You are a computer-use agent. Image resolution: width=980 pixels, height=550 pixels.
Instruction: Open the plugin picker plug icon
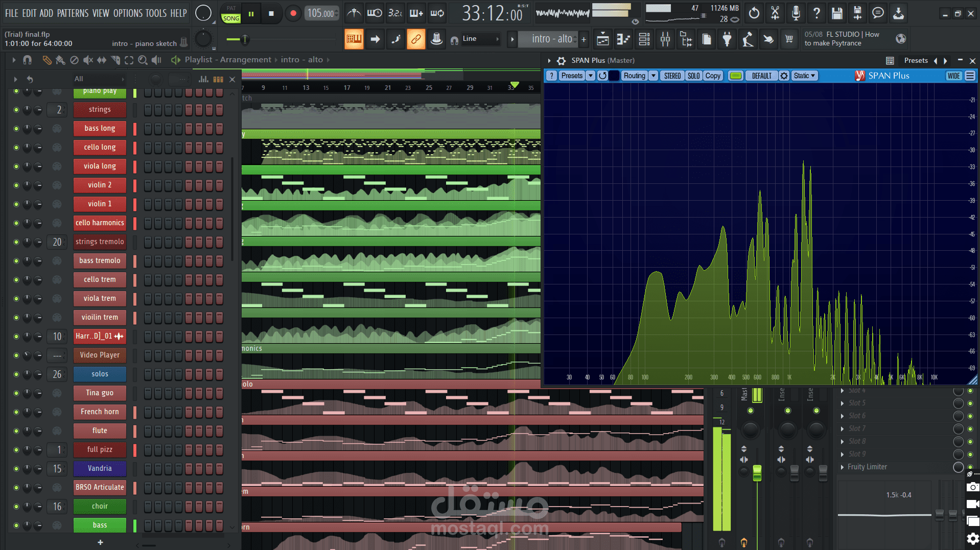[727, 39]
